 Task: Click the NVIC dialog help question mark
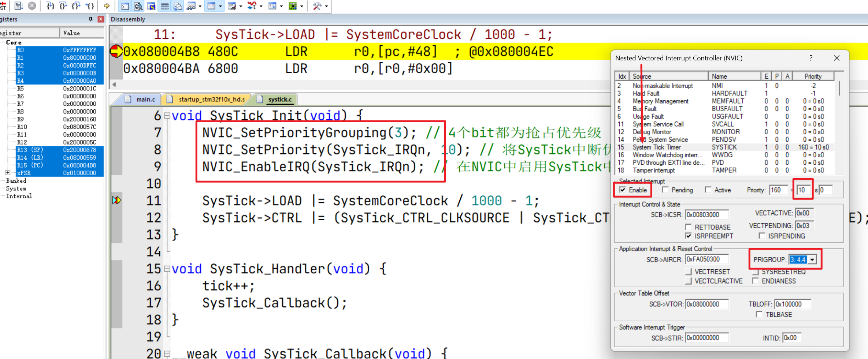[x=811, y=58]
